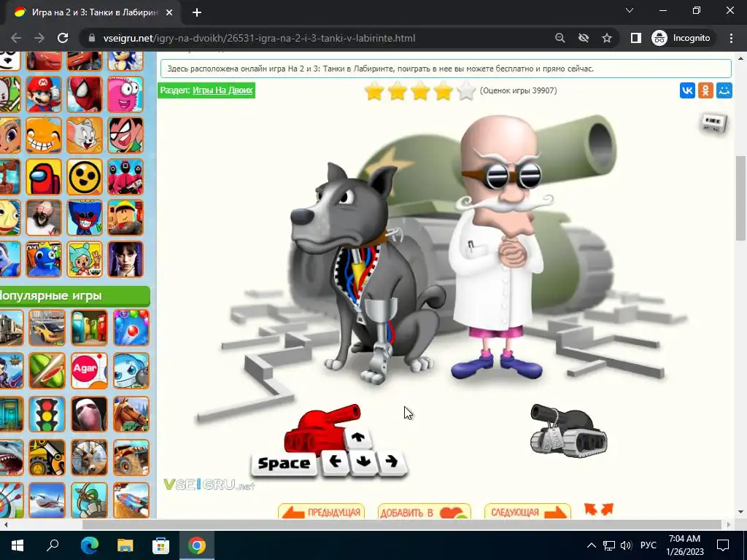Open the Wednesday Addams game icon
This screenshot has height=560, width=747.
point(125,259)
